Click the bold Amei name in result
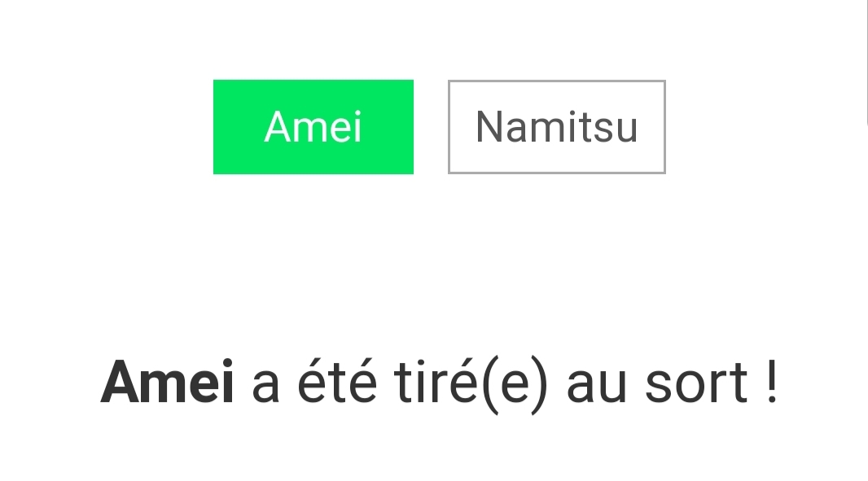The height and width of the screenshot is (481, 868). pos(167,383)
